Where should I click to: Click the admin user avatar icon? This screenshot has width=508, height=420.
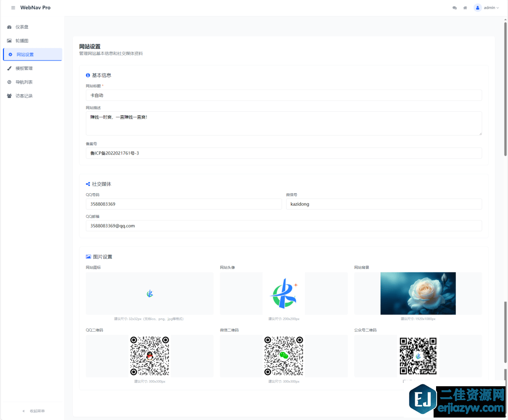click(x=478, y=8)
